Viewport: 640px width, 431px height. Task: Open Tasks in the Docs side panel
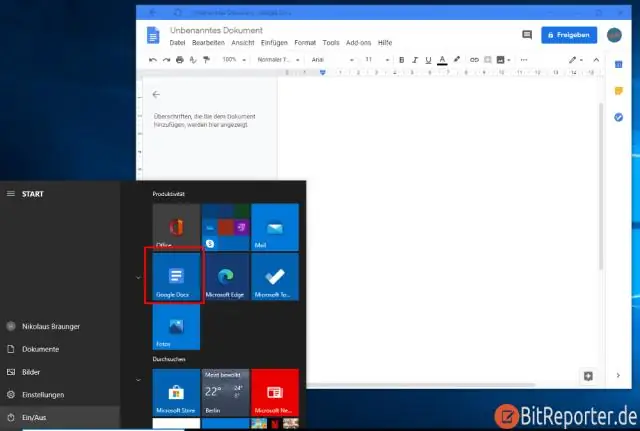click(618, 118)
